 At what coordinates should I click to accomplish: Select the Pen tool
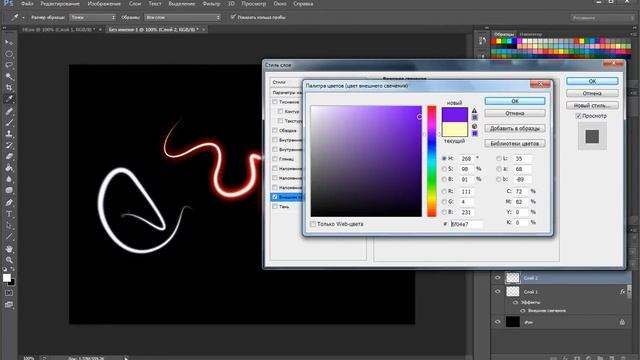pyautogui.click(x=9, y=202)
